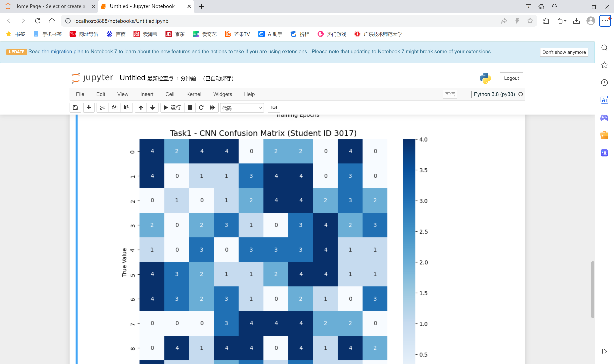Restart and run all fast-forward icon
The width and height of the screenshot is (614, 364).
point(212,108)
